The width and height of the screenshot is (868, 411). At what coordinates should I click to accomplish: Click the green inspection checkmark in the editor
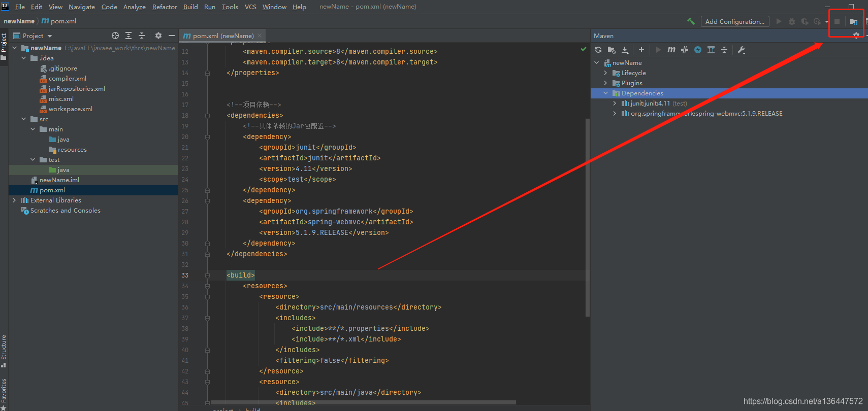(584, 49)
